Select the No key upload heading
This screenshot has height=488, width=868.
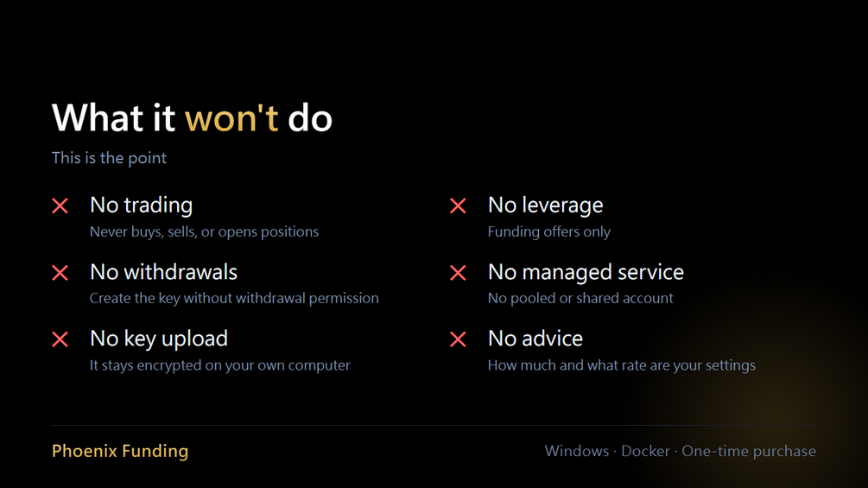(x=158, y=339)
